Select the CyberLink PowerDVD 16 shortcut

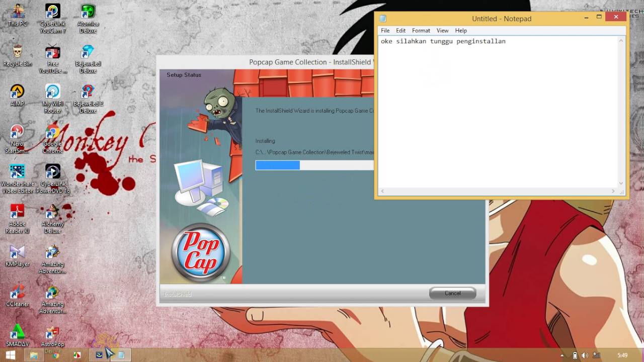click(x=53, y=179)
